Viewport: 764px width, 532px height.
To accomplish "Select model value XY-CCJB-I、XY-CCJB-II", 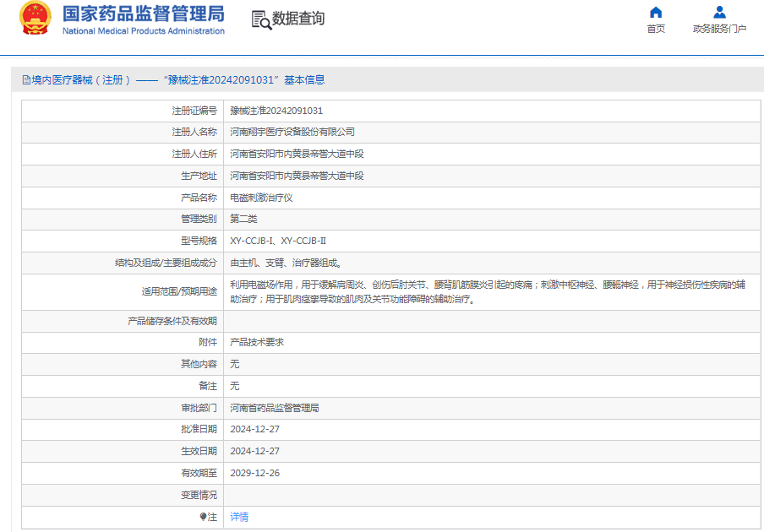I will click(x=278, y=241).
